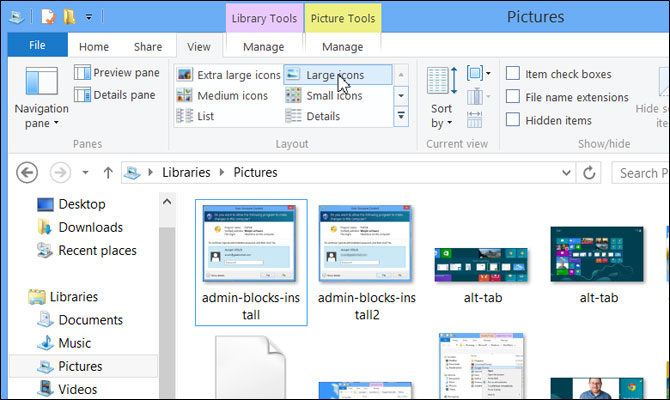The width and height of the screenshot is (670, 400).
Task: Enable File name extensions checkbox
Action: coord(513,96)
